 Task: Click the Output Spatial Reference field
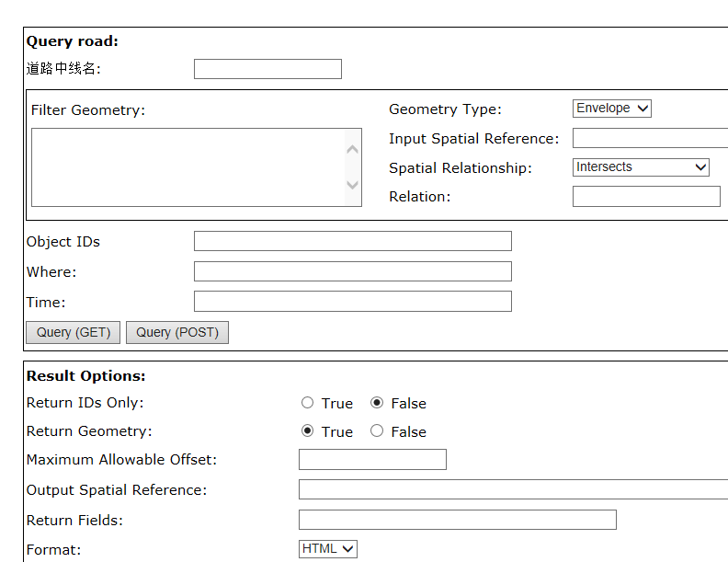[x=513, y=489]
